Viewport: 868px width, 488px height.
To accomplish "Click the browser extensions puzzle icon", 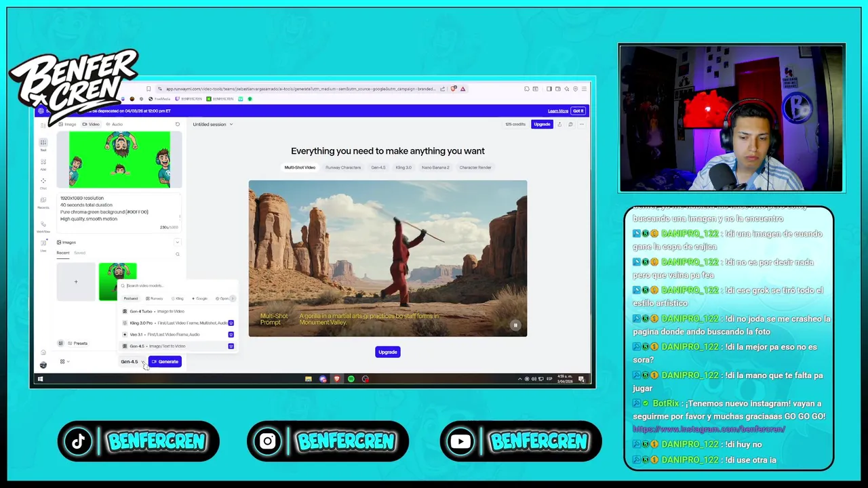I will click(526, 89).
